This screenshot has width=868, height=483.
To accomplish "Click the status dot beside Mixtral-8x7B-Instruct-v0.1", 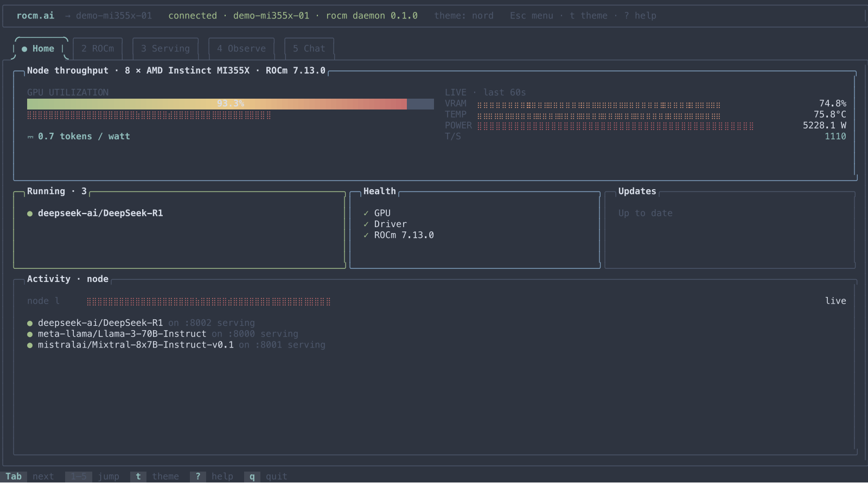I will click(x=30, y=345).
